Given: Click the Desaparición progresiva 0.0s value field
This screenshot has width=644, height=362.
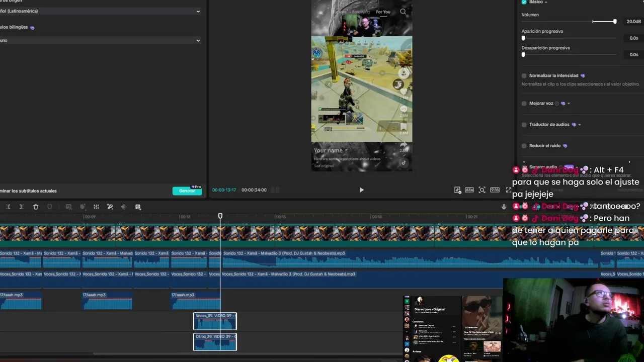Looking at the screenshot, I should tap(633, 55).
